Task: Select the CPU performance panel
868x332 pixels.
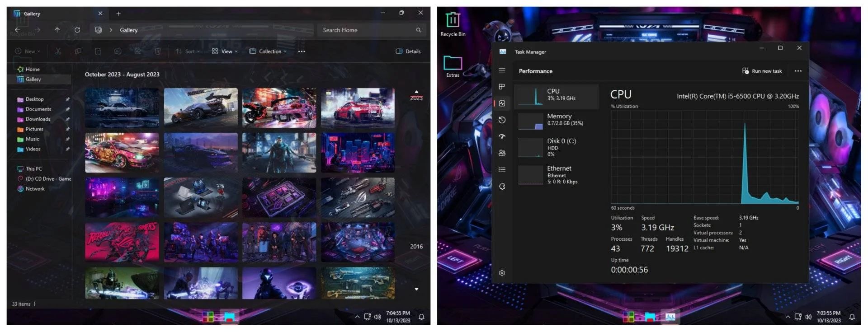Action: [x=557, y=96]
